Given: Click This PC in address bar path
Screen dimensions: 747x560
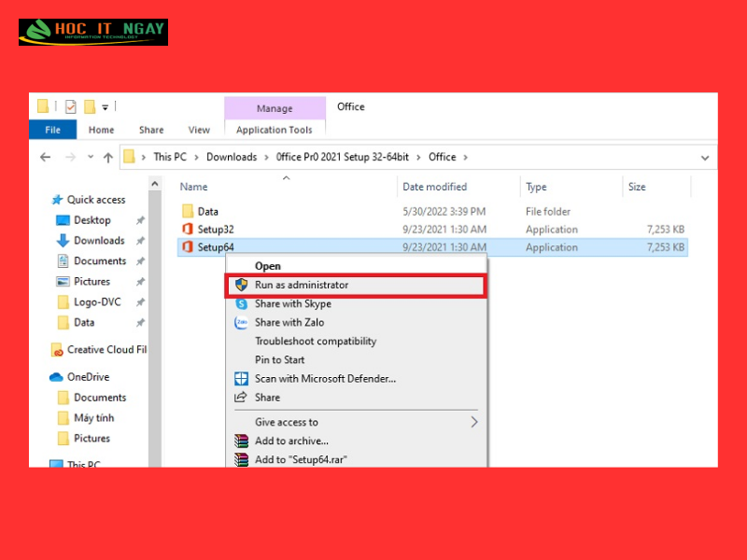Looking at the screenshot, I should (170, 157).
